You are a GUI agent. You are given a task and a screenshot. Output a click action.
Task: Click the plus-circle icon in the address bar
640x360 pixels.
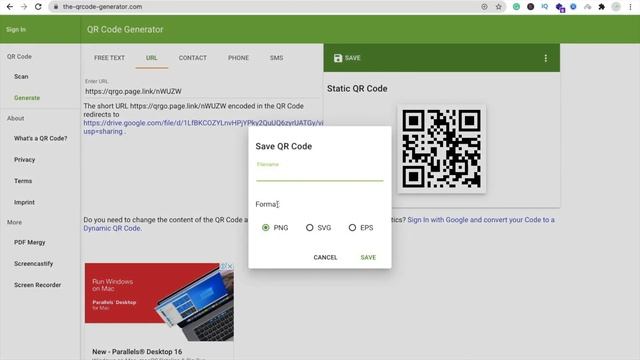[484, 7]
